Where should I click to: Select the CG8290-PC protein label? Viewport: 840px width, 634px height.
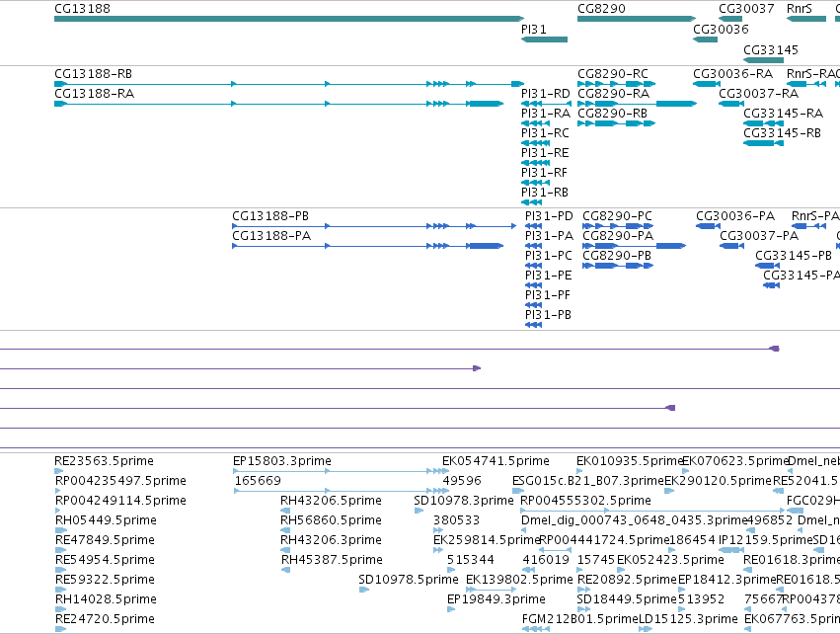pos(617,216)
